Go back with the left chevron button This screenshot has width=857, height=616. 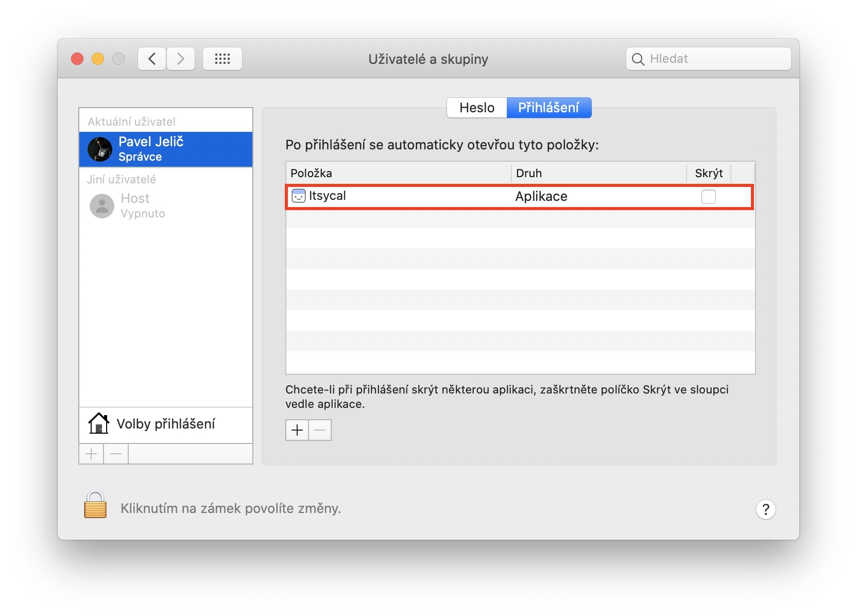152,59
